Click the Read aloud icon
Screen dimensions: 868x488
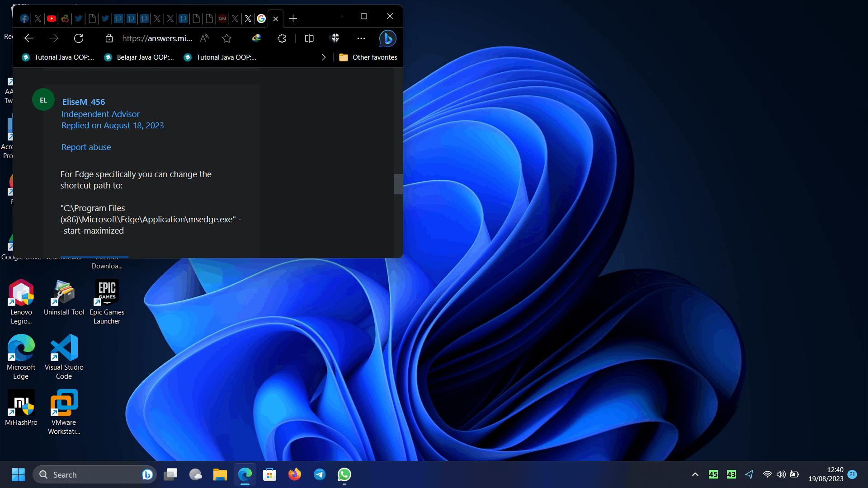pos(204,38)
